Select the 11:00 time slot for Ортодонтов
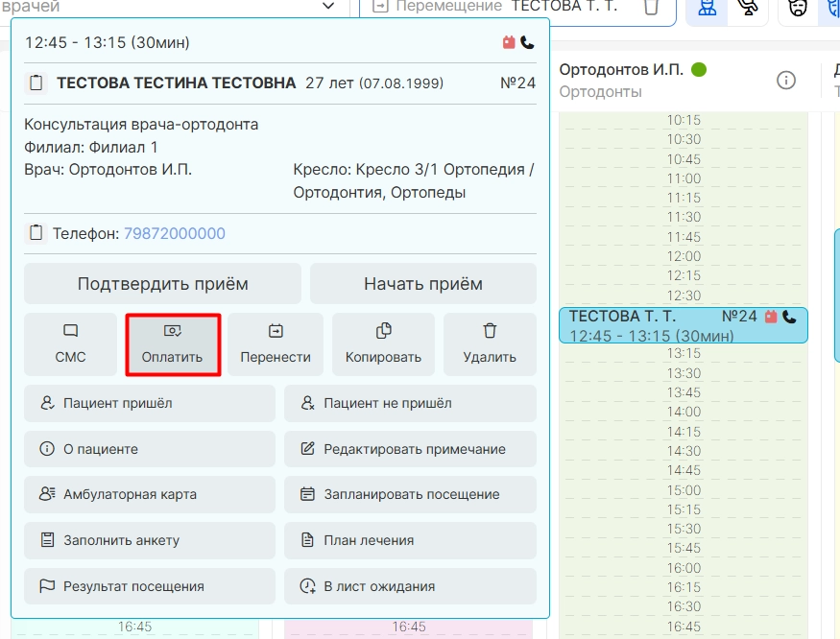840x639 pixels. pos(683,178)
